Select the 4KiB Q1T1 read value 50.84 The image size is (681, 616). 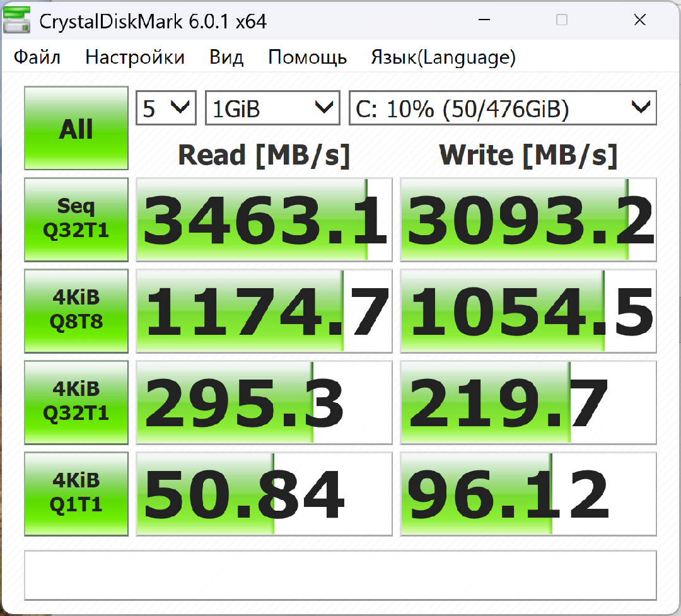264,494
